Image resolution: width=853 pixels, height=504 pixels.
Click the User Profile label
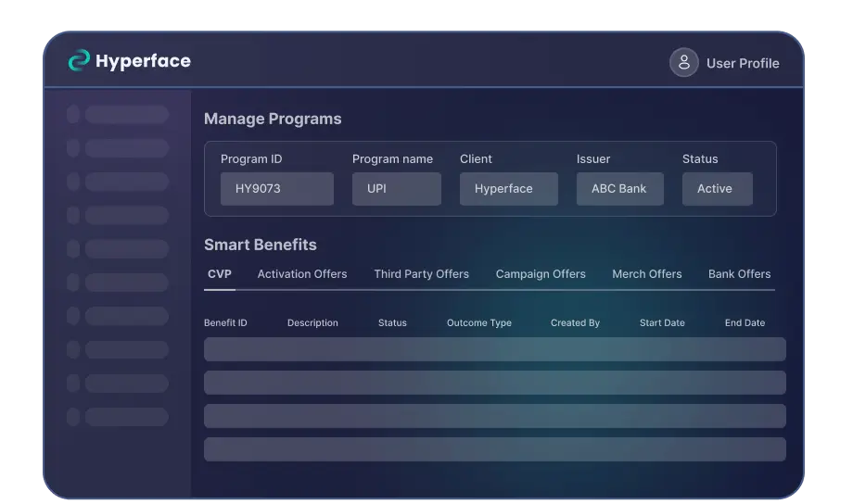click(742, 63)
